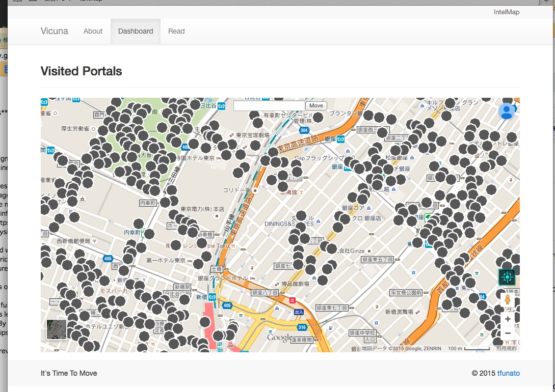Click the 出入 expressway entrance icon
The height and width of the screenshot is (392, 555).
pos(299,312)
